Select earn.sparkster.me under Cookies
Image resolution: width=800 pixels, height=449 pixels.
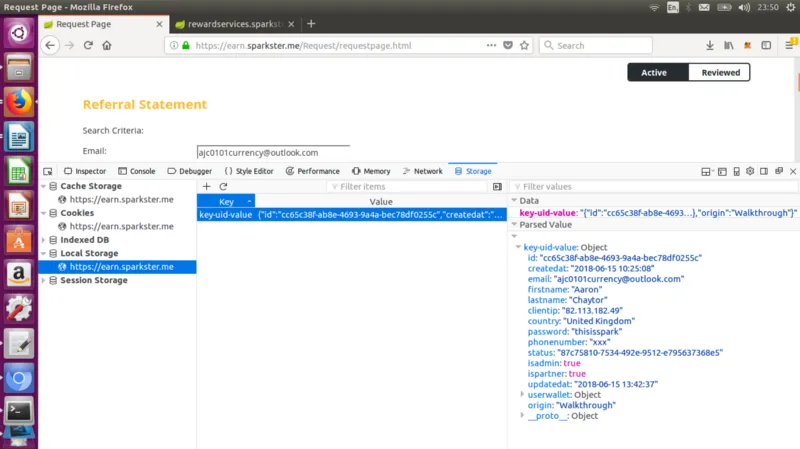click(117, 226)
